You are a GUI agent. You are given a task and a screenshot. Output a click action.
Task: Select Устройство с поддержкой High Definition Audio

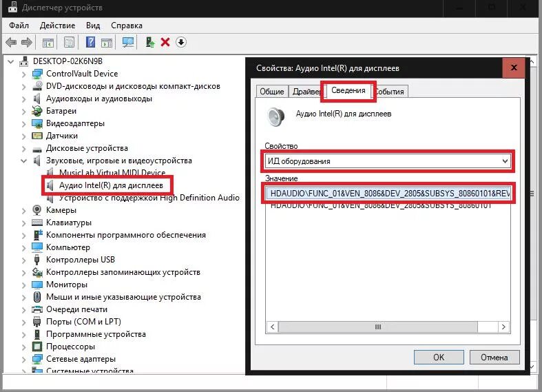[149, 198]
